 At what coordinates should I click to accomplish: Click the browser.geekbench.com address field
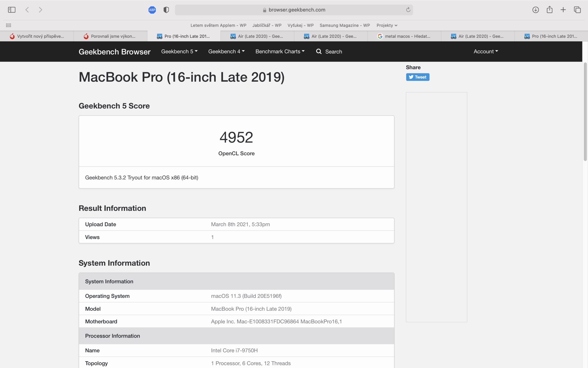pyautogui.click(x=294, y=10)
